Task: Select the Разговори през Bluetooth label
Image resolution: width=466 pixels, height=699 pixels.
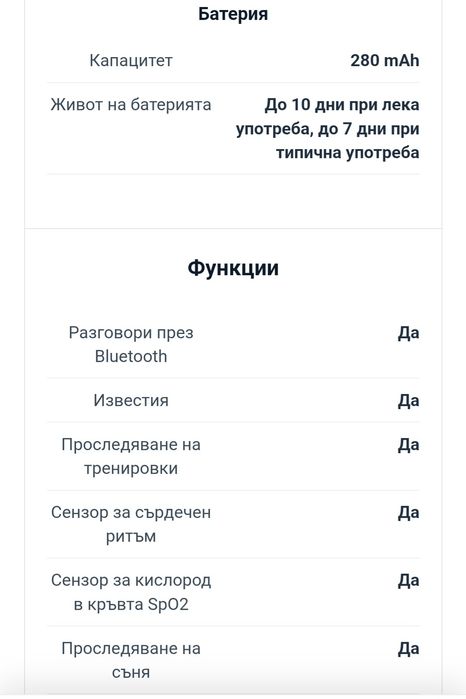Action: click(131, 345)
